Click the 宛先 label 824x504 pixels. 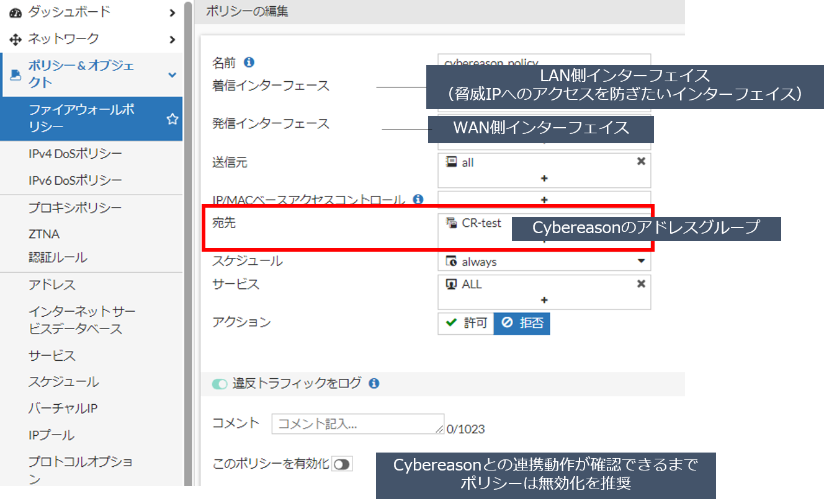224,223
